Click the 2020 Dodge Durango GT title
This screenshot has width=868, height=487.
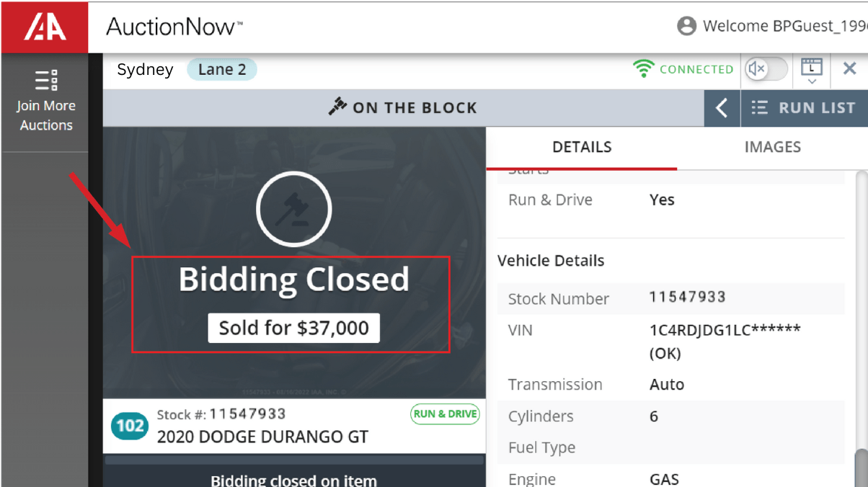click(x=262, y=437)
